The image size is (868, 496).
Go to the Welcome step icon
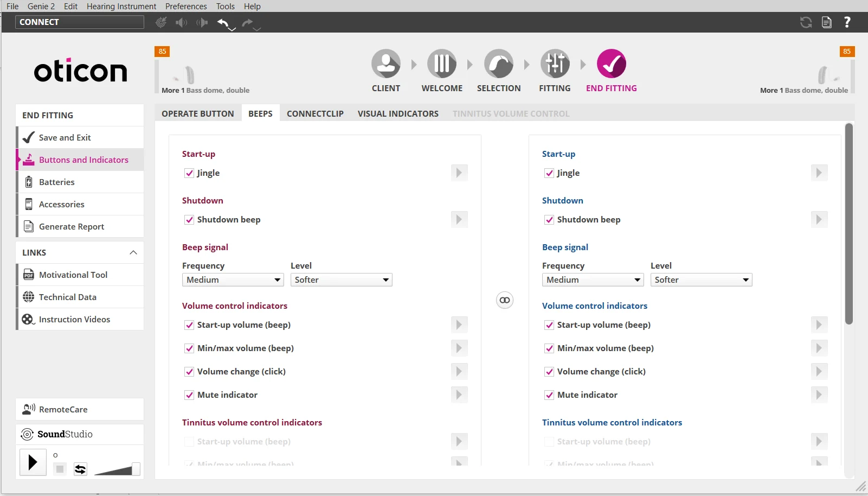(x=442, y=64)
